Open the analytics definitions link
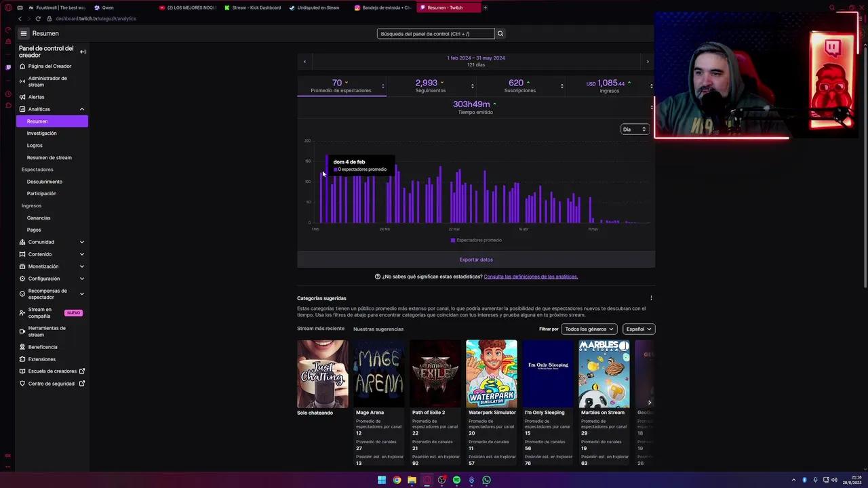This screenshot has width=868, height=488. (x=531, y=277)
